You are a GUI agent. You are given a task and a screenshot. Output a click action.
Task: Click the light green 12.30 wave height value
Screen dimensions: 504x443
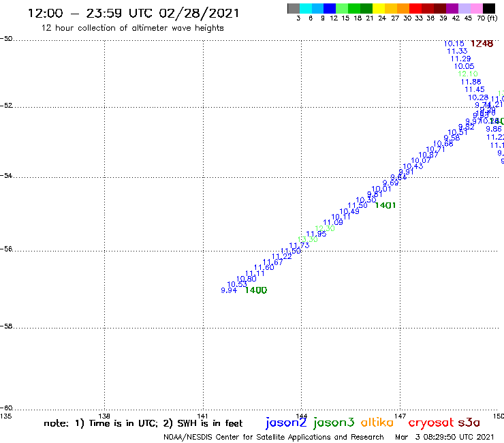(325, 228)
